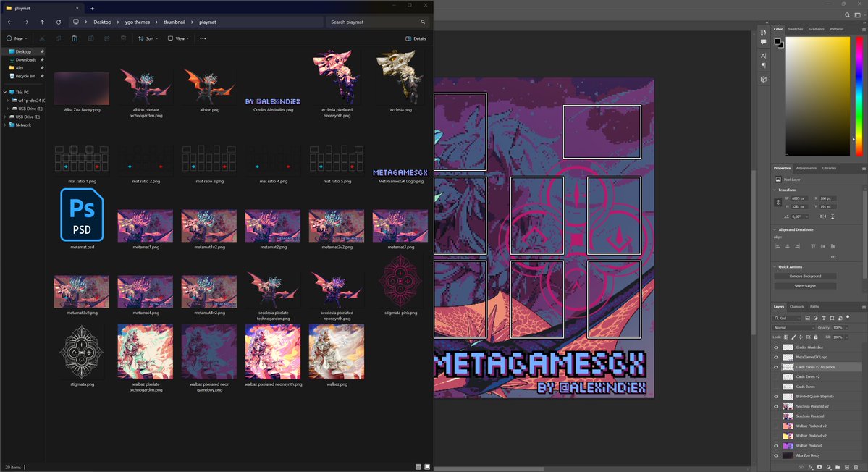This screenshot has height=472, width=868.
Task: Create a new layer
Action: tap(847, 468)
